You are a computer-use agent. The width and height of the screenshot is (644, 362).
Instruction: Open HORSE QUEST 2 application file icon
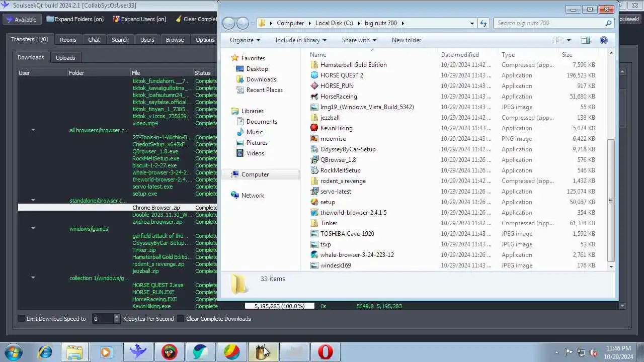(x=314, y=75)
